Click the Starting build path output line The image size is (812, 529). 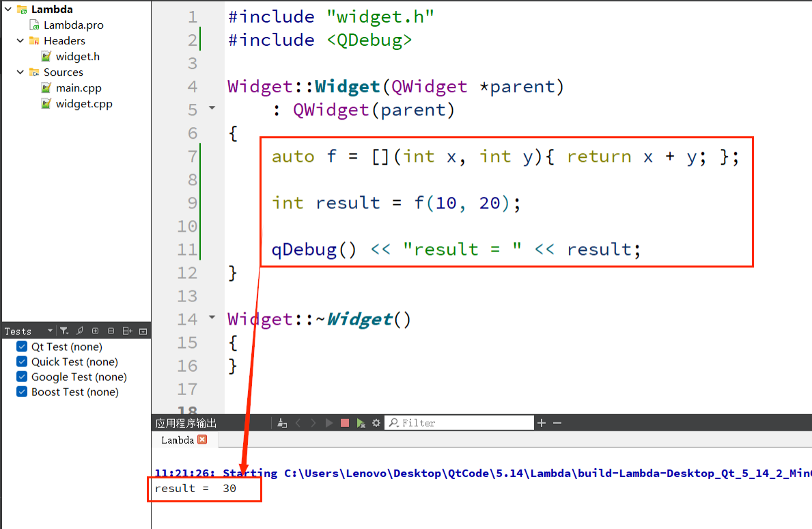[x=483, y=473]
